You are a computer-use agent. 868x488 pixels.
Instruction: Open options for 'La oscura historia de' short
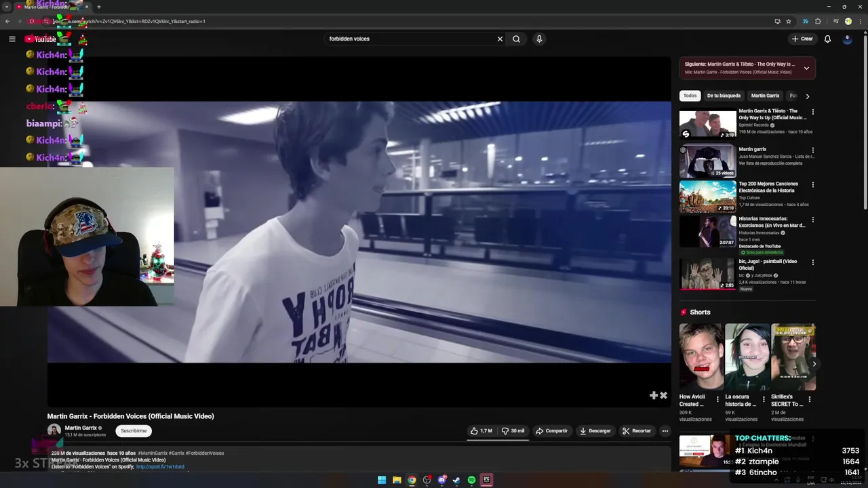(764, 399)
